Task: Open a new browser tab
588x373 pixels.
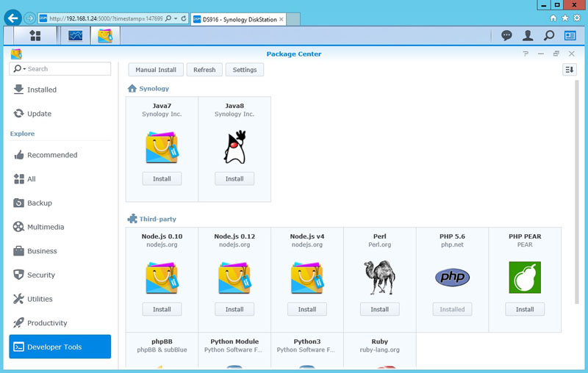Action: point(293,20)
